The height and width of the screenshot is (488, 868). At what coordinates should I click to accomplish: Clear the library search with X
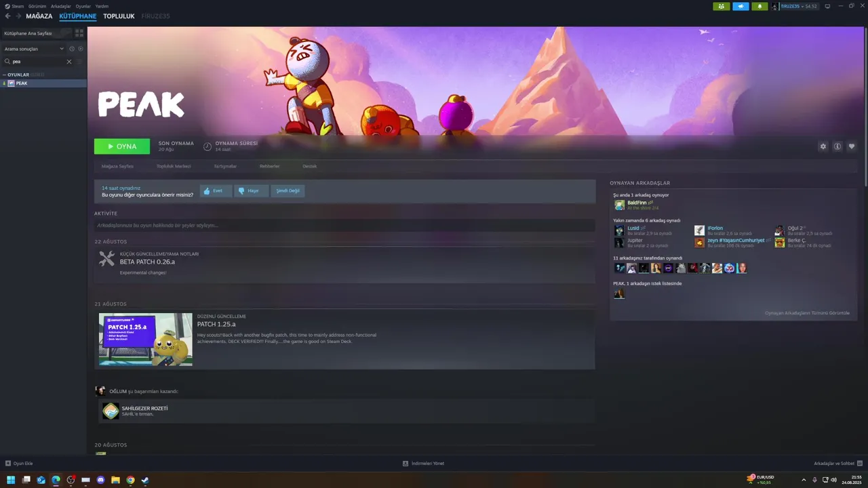pos(68,62)
